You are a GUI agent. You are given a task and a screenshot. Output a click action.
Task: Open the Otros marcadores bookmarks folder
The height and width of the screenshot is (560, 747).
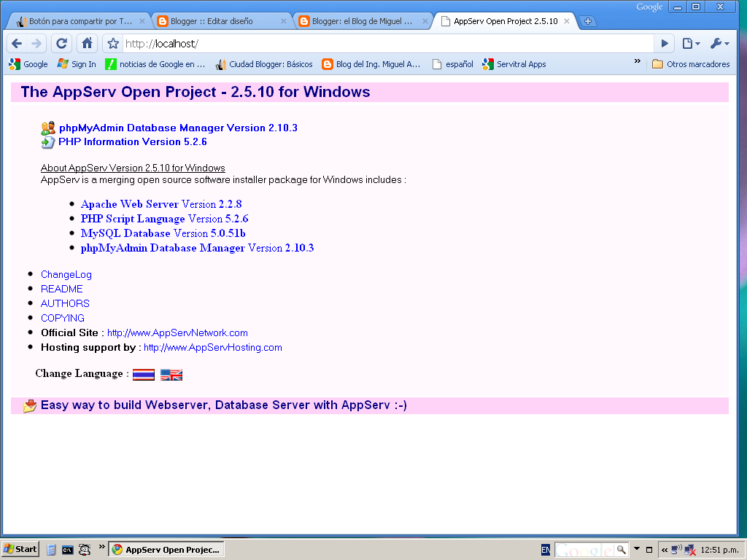pos(691,64)
